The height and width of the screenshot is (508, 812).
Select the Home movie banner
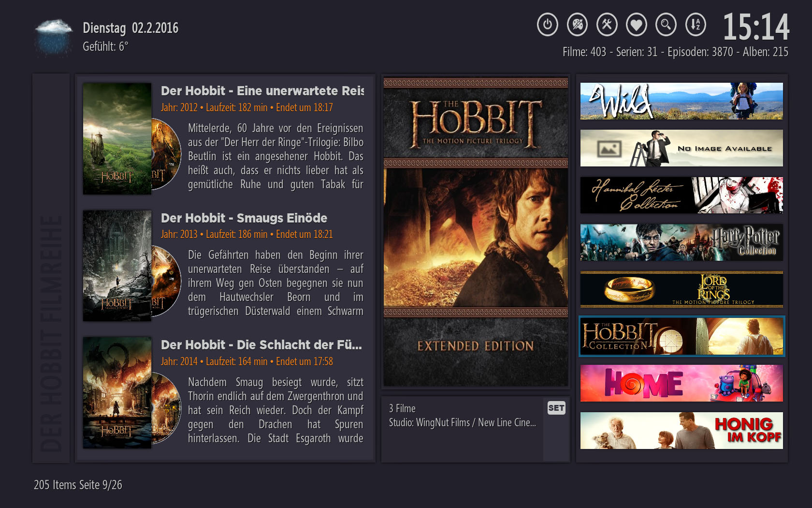pyautogui.click(x=681, y=383)
